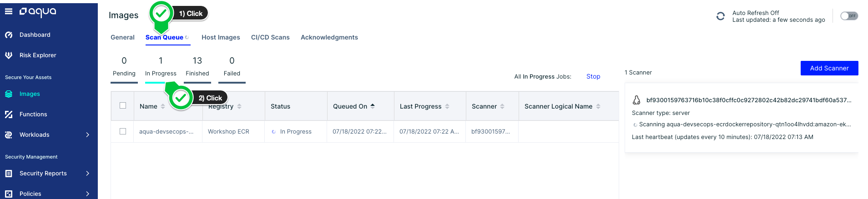Tick the checkbox for aqua-devsecops row
Image resolution: width=868 pixels, height=199 pixels.
point(123,131)
